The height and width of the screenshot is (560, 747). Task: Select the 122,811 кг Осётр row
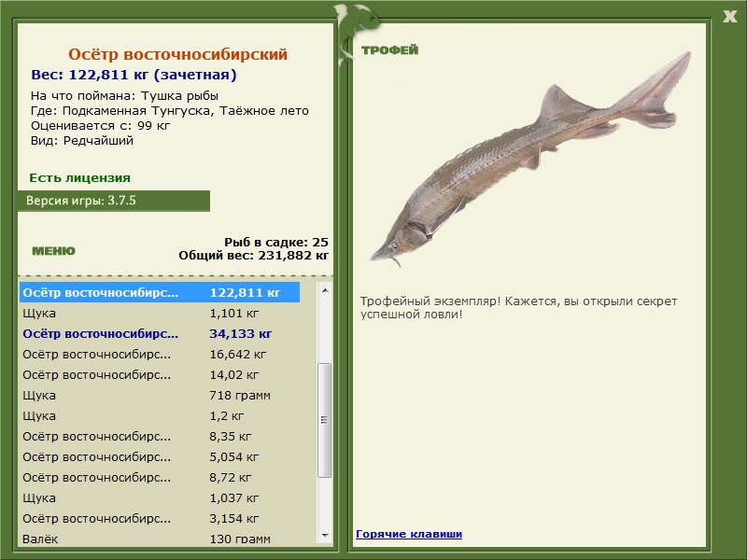coord(160,292)
